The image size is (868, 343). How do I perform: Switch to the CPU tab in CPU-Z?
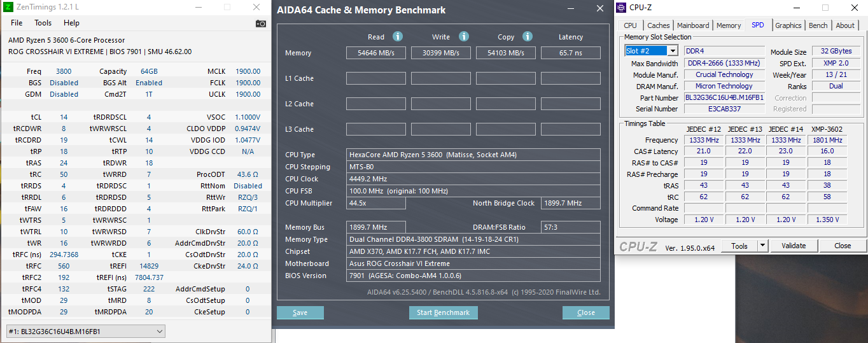(x=630, y=25)
